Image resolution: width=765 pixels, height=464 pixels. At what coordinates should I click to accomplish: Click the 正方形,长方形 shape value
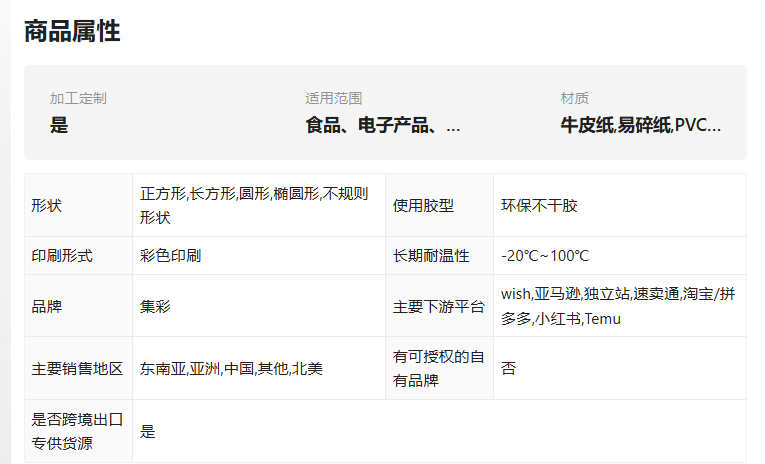[x=254, y=205]
